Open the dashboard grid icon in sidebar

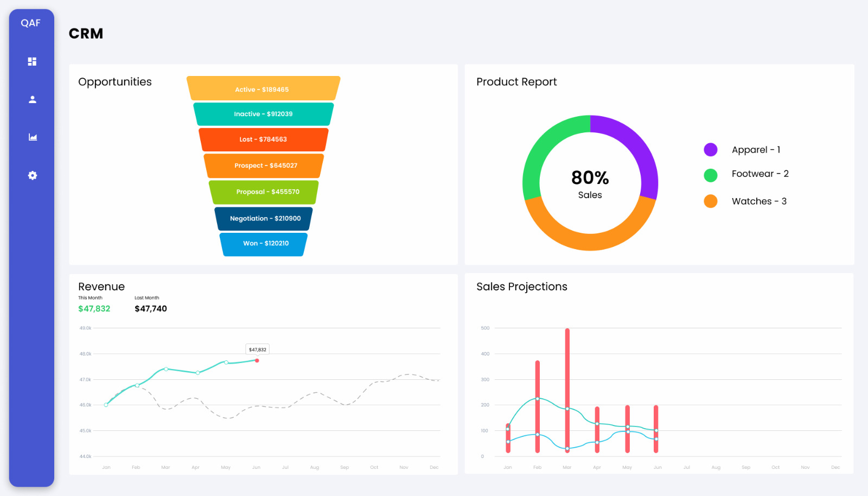pyautogui.click(x=32, y=61)
